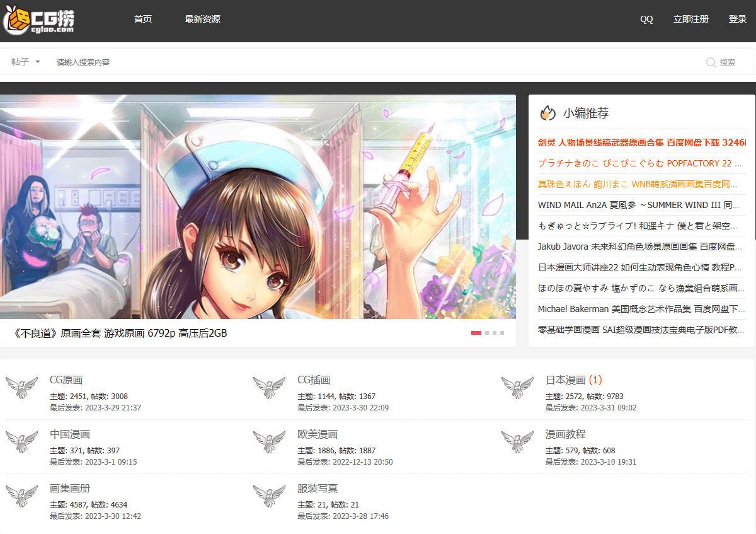Click the eagle icon next to 日本漫画
This screenshot has width=756, height=534.
pos(517,387)
